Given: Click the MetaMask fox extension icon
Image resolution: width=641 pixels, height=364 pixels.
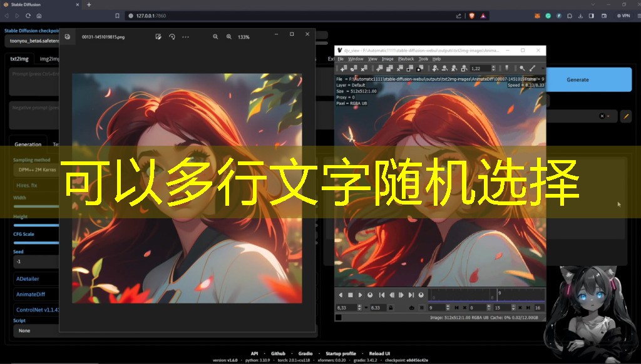Looking at the screenshot, I should pyautogui.click(x=537, y=16).
